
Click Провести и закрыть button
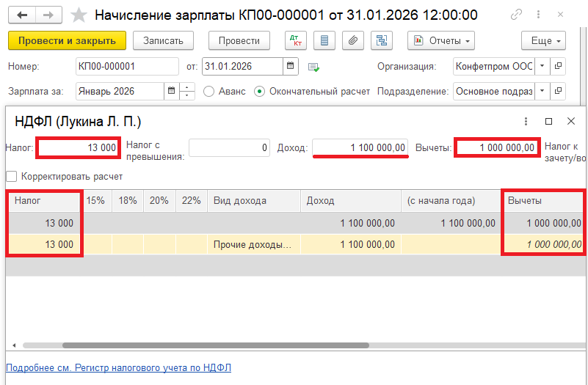click(x=67, y=40)
